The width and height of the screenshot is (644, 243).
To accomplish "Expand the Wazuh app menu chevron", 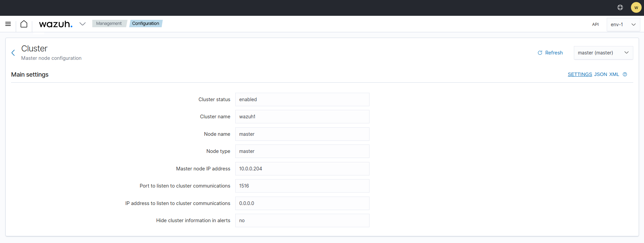I will (83, 24).
